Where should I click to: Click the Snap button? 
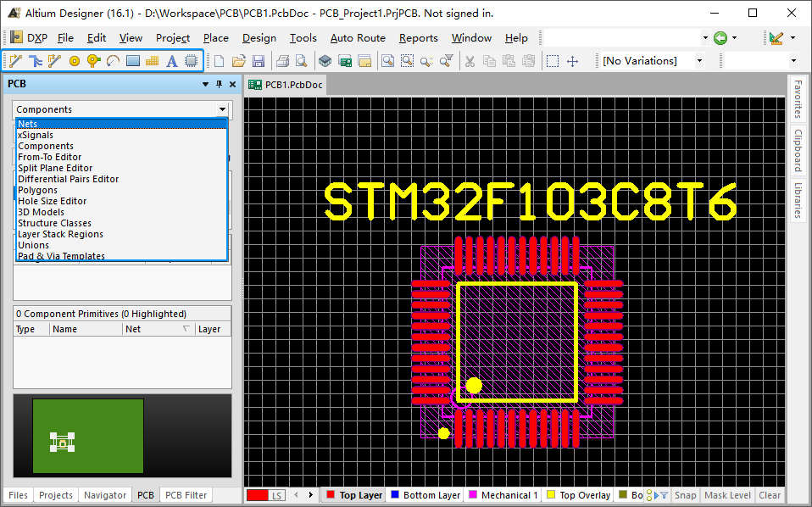click(x=685, y=495)
